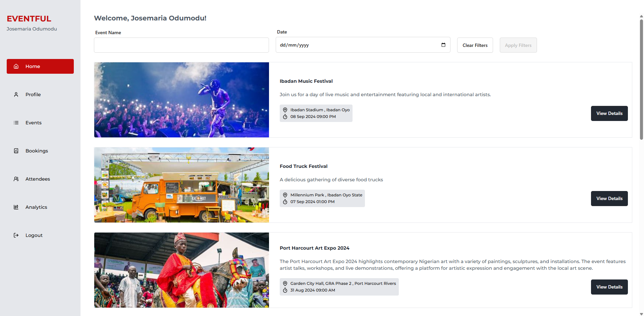Click the Home house icon in sidebar
Viewport: 644px width, 316px height.
(16, 66)
